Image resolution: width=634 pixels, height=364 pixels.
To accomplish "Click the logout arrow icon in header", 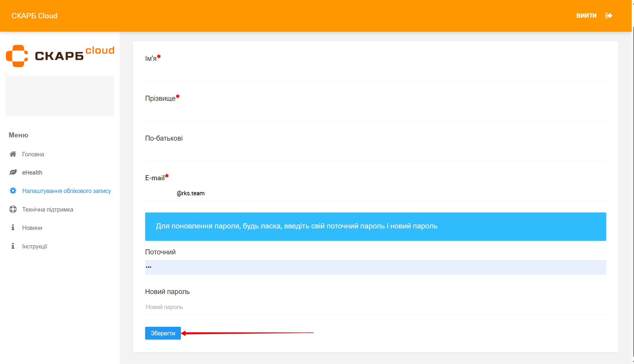I will (x=609, y=16).
